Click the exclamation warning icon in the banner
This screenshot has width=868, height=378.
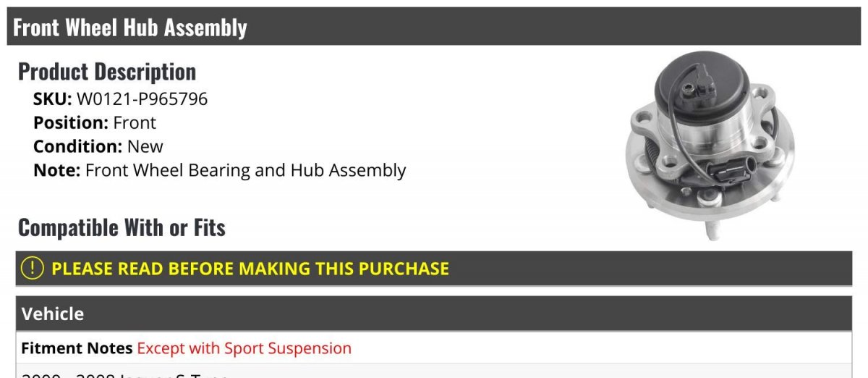[33, 269]
